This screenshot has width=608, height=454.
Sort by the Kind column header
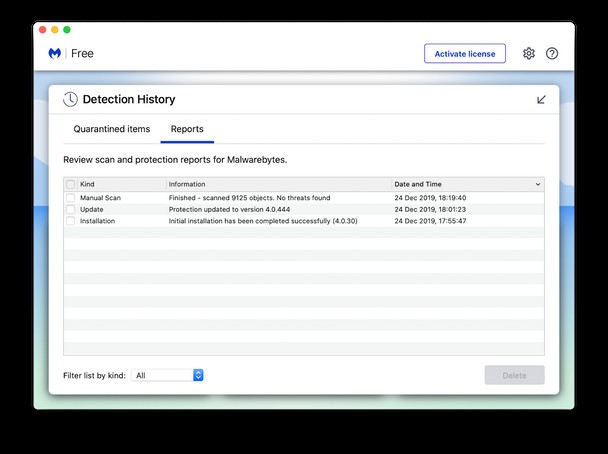tap(122, 184)
